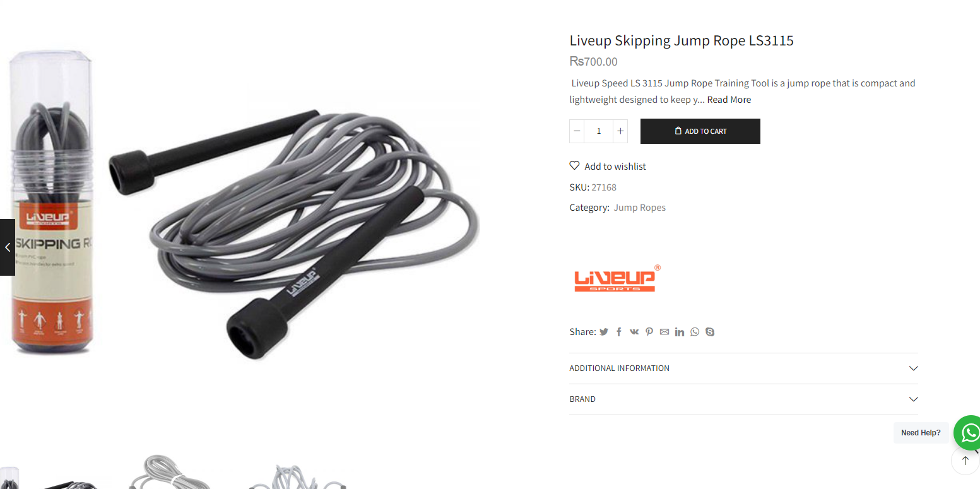Share through WhatsApp icon in share row
The width and height of the screenshot is (980, 489).
695,332
